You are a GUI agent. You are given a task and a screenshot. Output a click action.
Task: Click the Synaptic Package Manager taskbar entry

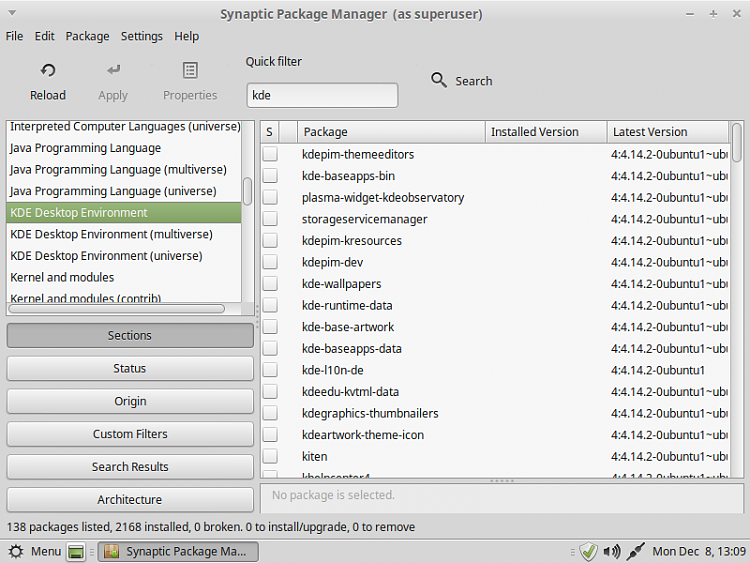coord(178,552)
